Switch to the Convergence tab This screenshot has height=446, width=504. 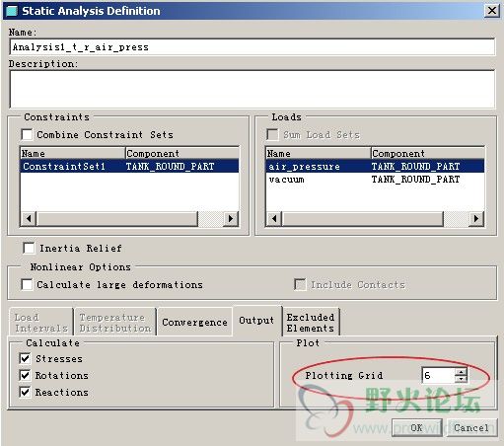click(194, 322)
